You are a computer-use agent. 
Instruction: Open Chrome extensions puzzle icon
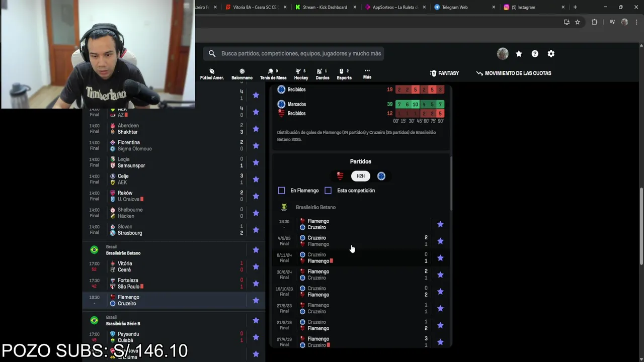594,22
